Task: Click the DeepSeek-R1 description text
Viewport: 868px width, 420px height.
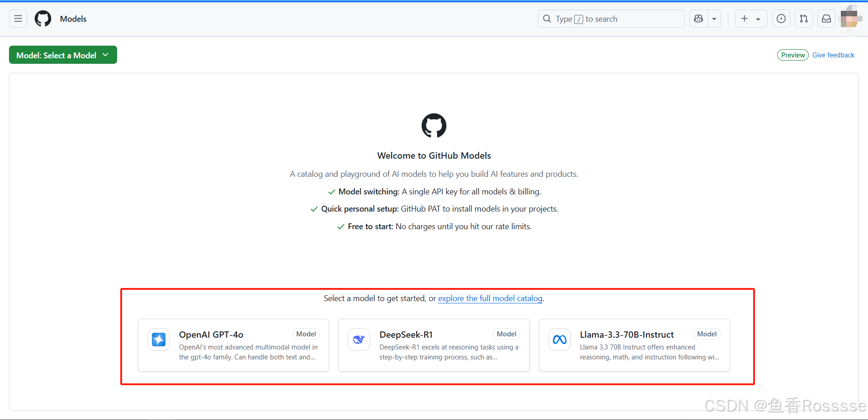Action: coord(449,352)
